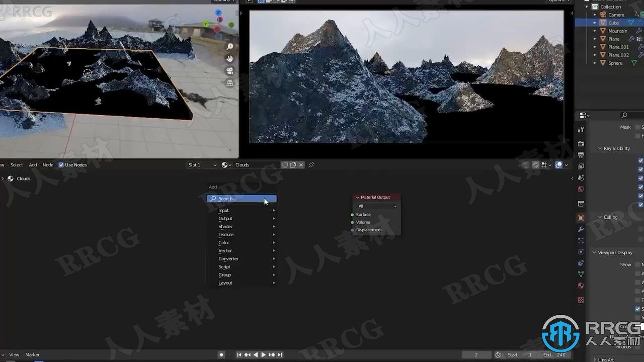Open the Object Constraints tab

point(581,263)
